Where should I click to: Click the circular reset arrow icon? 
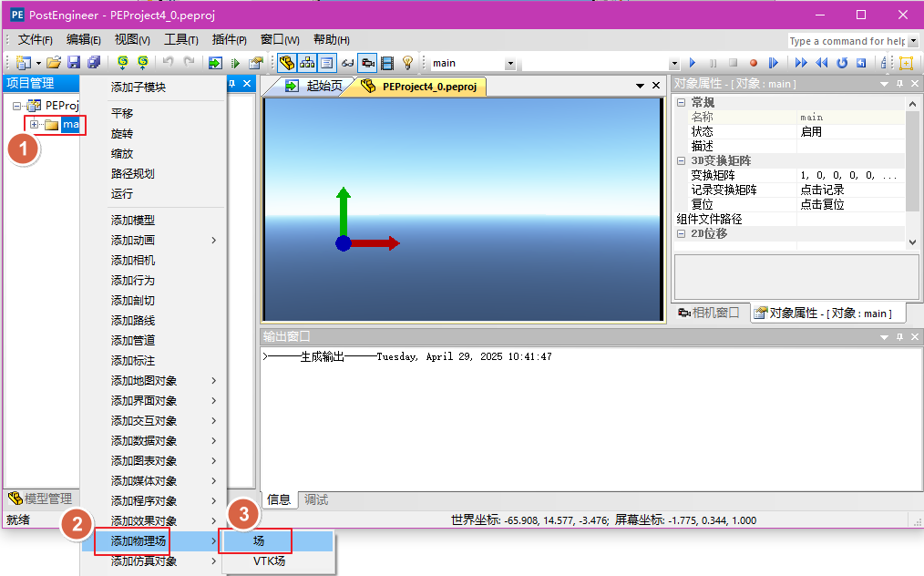[x=842, y=63]
